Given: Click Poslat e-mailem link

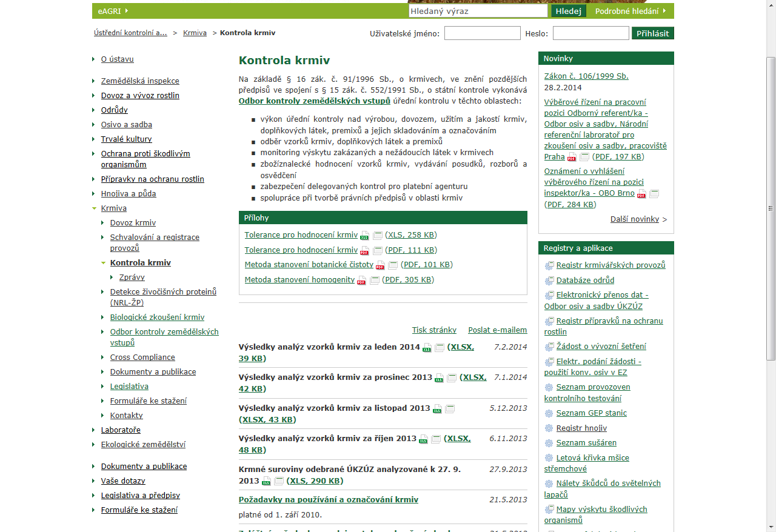Looking at the screenshot, I should tap(498, 330).
